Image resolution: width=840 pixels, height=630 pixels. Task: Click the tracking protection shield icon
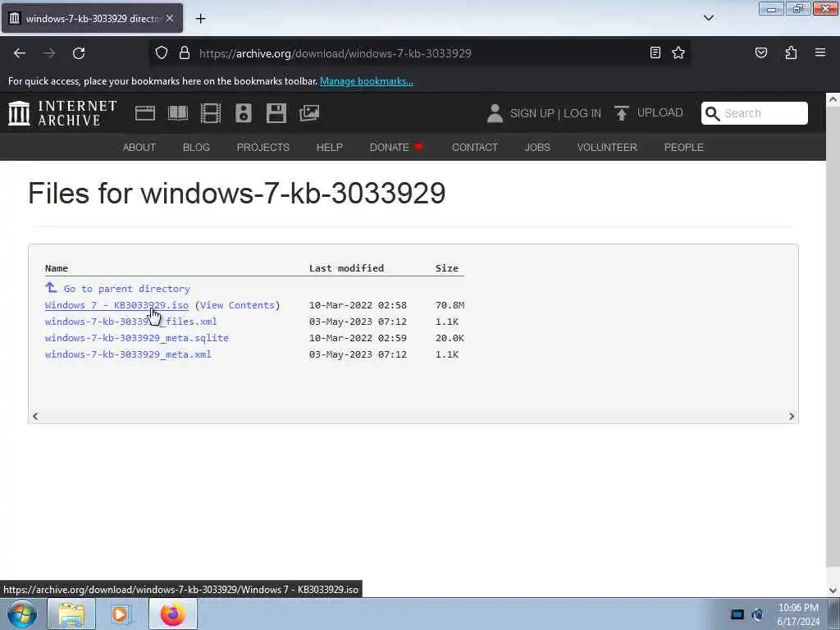point(162,53)
